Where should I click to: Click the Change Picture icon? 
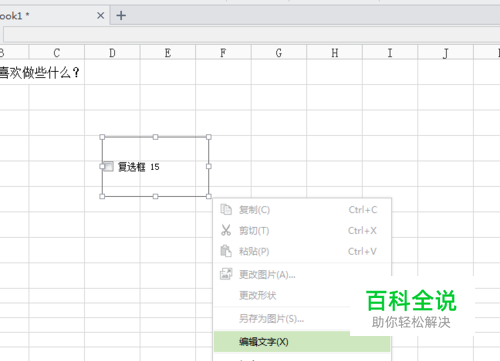226,274
